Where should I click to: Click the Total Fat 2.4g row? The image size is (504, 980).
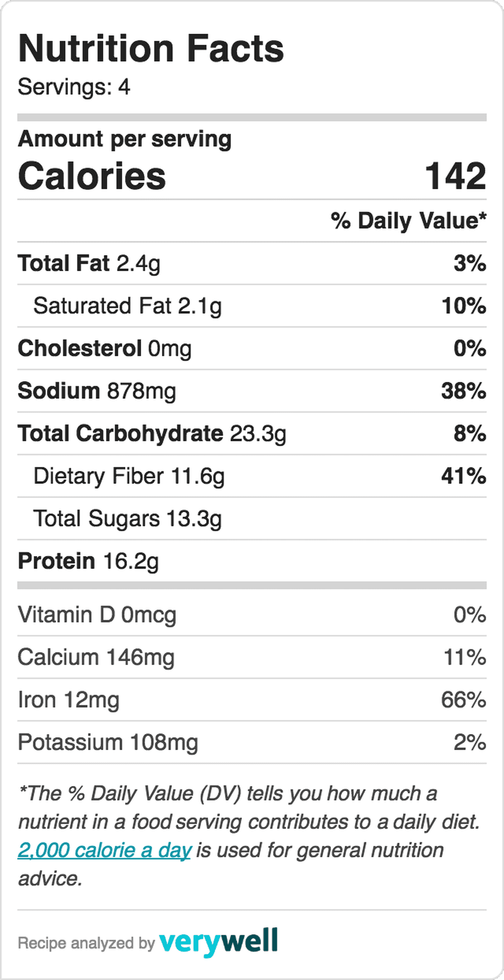[x=252, y=263]
